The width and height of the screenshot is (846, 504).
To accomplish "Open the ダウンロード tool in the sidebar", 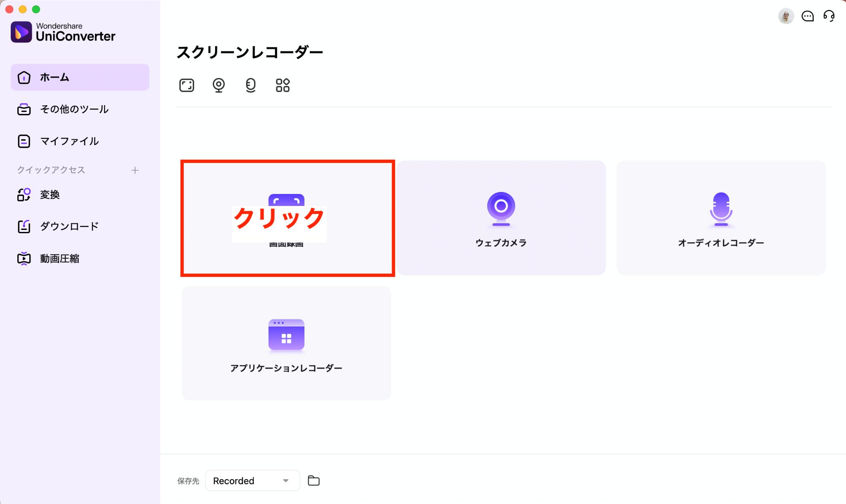I will (x=69, y=226).
